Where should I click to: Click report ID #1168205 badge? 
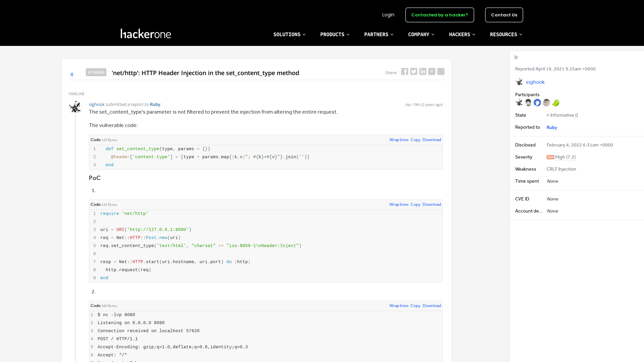click(96, 72)
